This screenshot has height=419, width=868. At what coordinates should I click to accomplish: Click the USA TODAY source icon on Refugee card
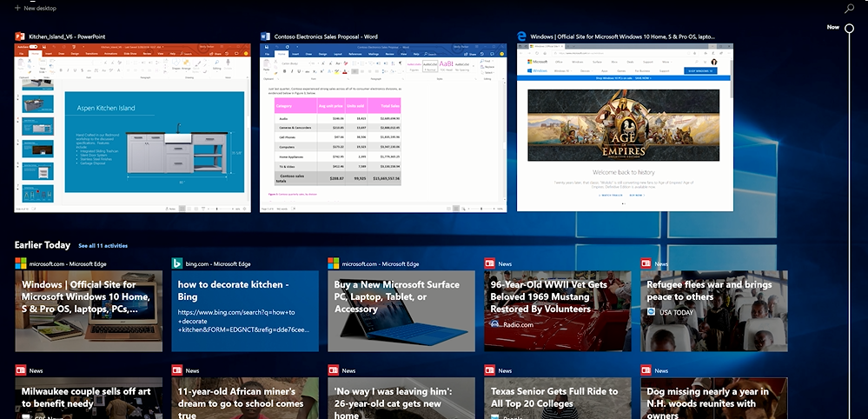click(651, 312)
